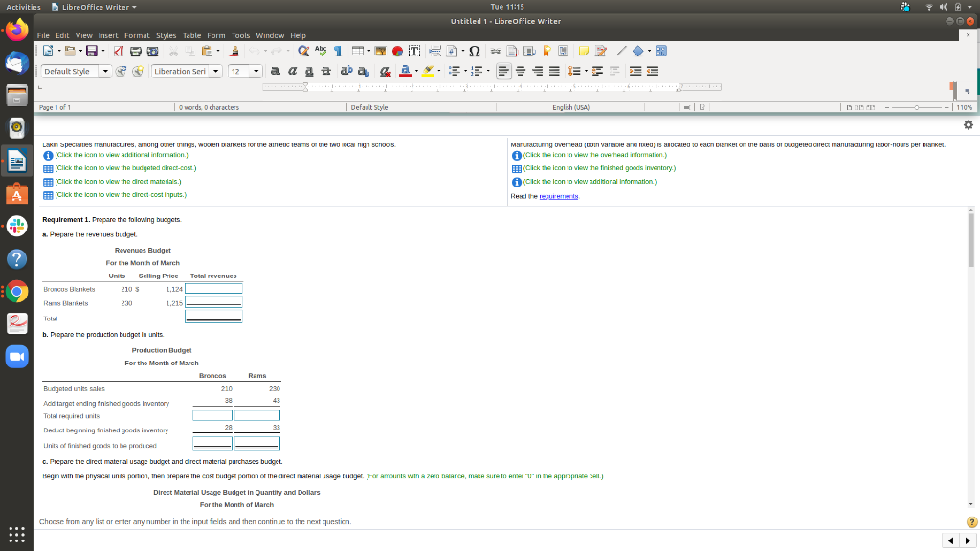
Task: Apply the yellow highlighting color
Action: (x=428, y=71)
